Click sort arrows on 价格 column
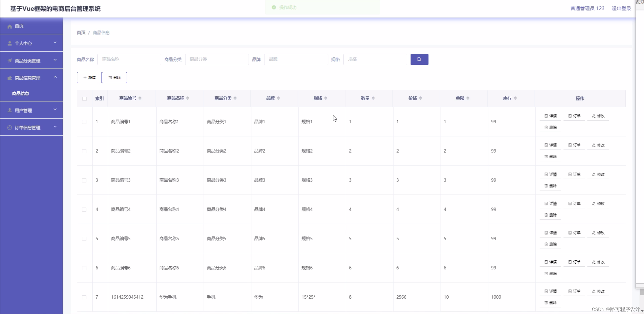This screenshot has height=314, width=644. tap(420, 98)
